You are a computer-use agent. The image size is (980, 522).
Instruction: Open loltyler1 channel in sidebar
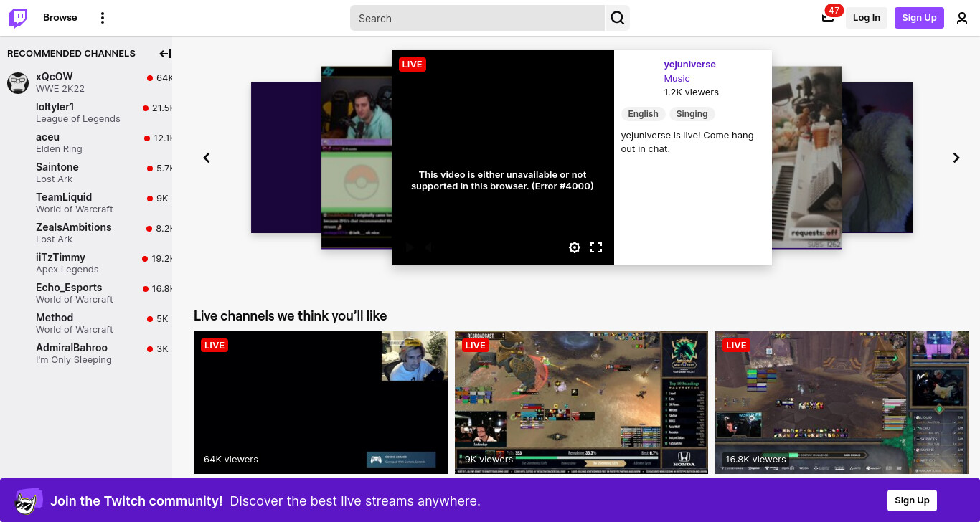coord(86,113)
